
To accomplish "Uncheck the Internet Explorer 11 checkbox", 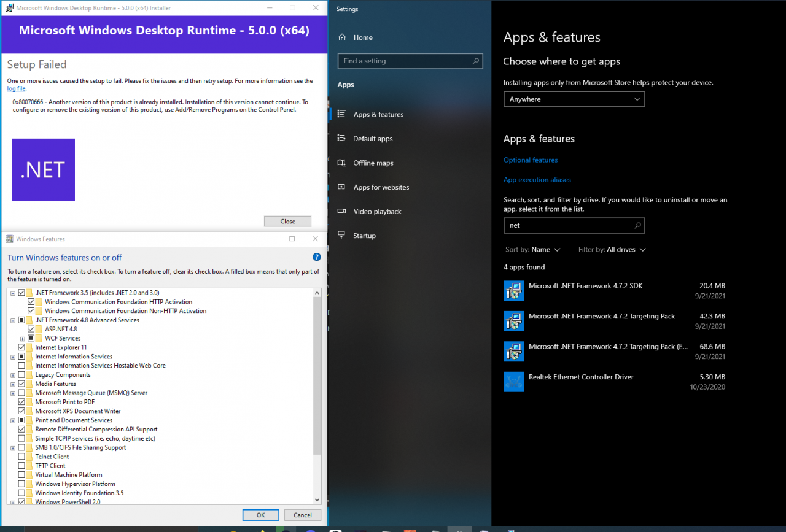I will pos(21,347).
